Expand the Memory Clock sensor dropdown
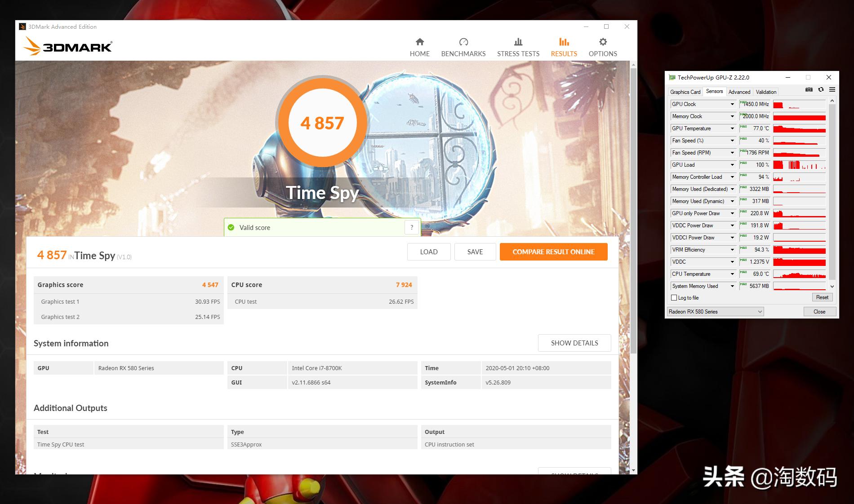This screenshot has width=854, height=504. click(732, 116)
